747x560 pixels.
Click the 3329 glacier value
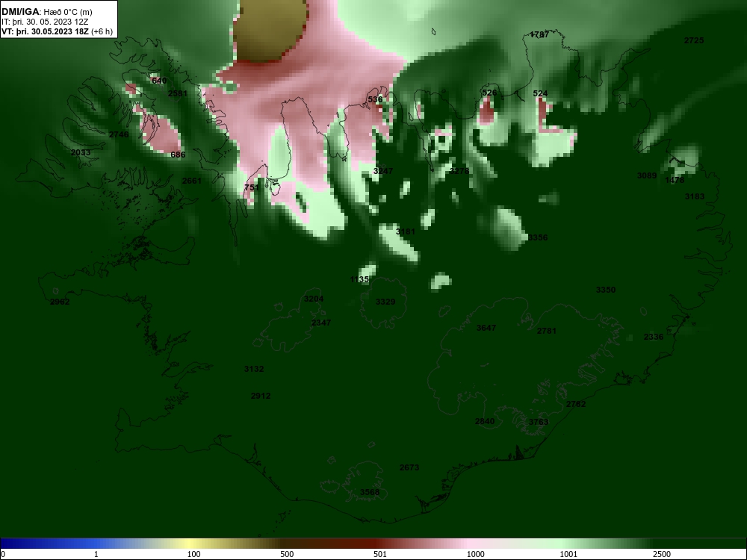385,302
